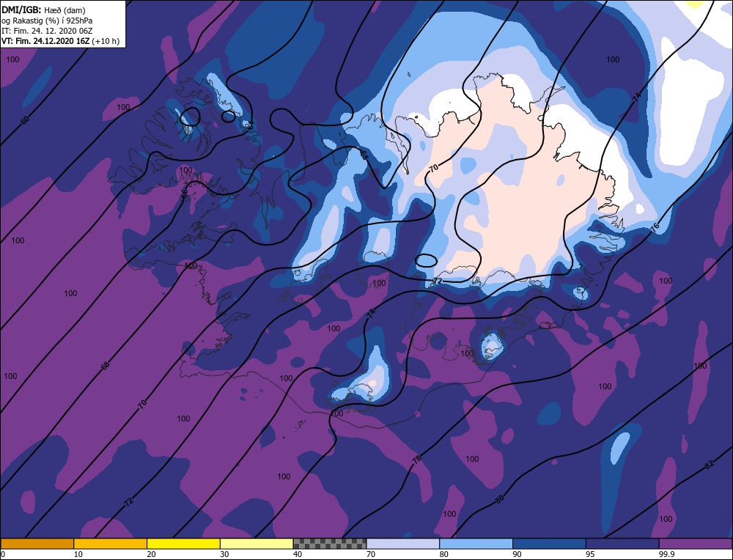This screenshot has height=560, width=733.
Task: Click the lavender 70–80 legend swatch
Action: pos(403,544)
